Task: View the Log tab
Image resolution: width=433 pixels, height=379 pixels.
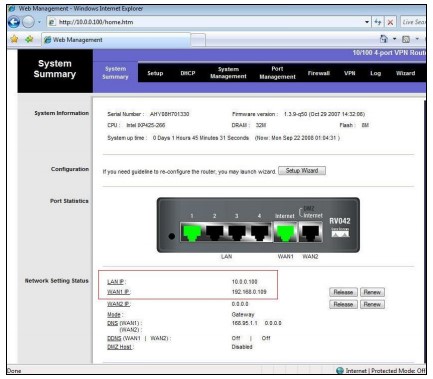Action: pos(375,73)
